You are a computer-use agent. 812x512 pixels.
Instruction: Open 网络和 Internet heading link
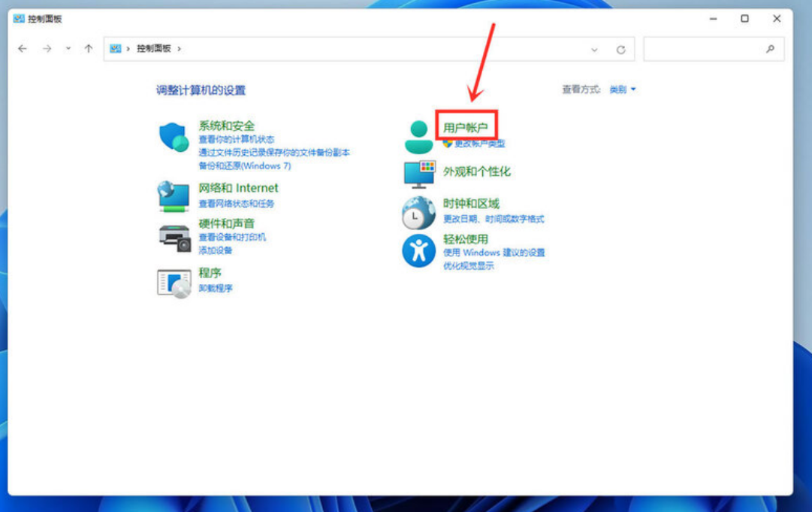[x=238, y=188]
